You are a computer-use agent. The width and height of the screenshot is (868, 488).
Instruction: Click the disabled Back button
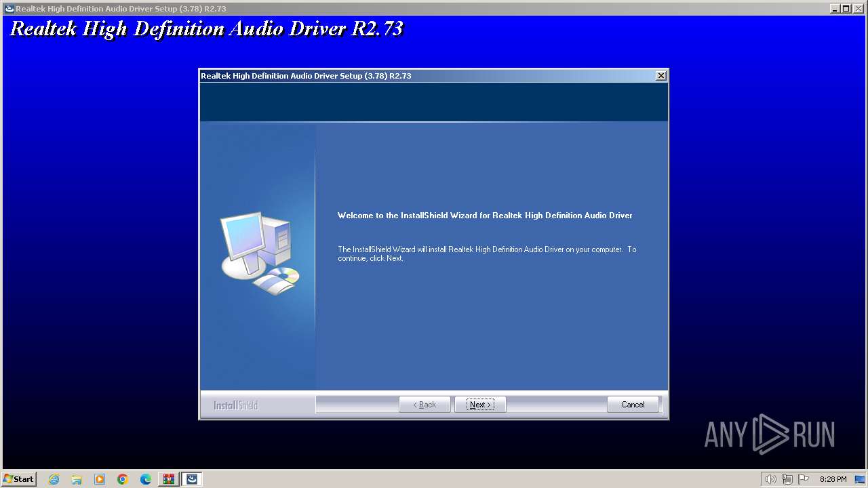coord(425,405)
